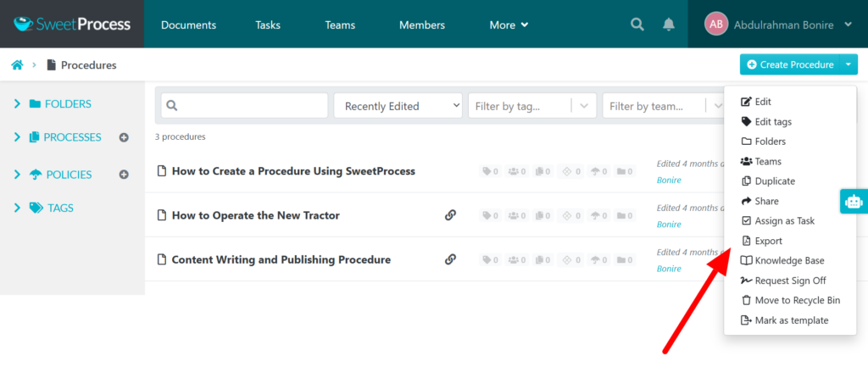Screen dimensions: 868x378
Task: Click plus icon next to POLICIES
Action: tap(124, 175)
